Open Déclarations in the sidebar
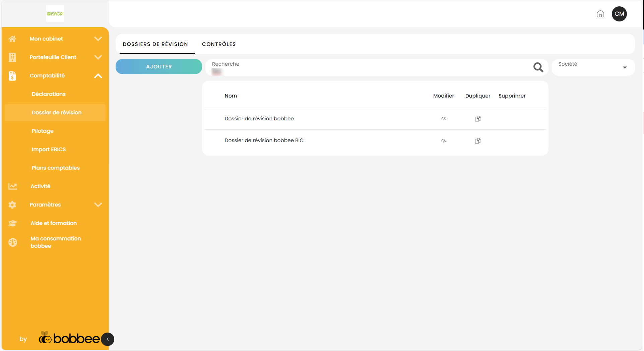Viewport: 644px width, 351px height. point(49,94)
